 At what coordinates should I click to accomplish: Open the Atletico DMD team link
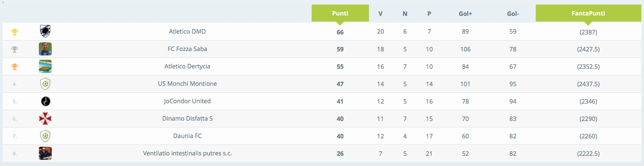coord(188,31)
